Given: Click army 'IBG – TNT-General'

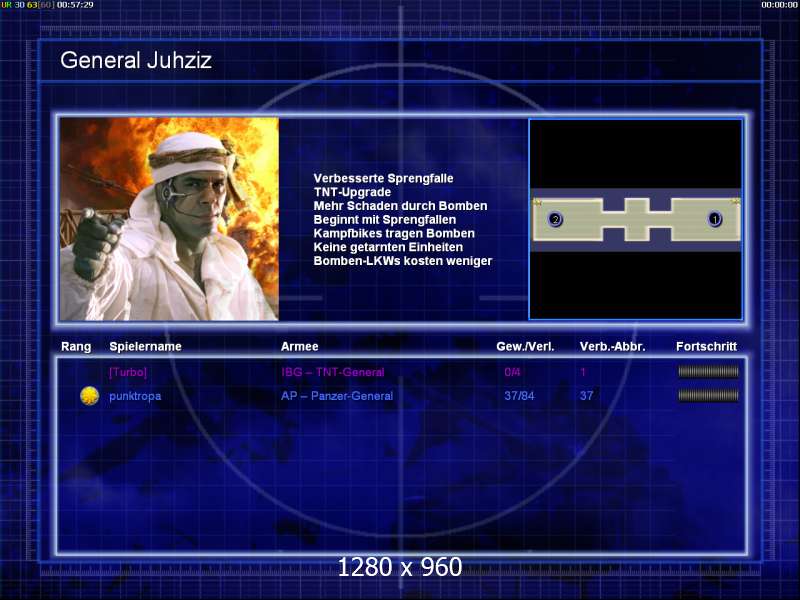Looking at the screenshot, I should pos(333,372).
